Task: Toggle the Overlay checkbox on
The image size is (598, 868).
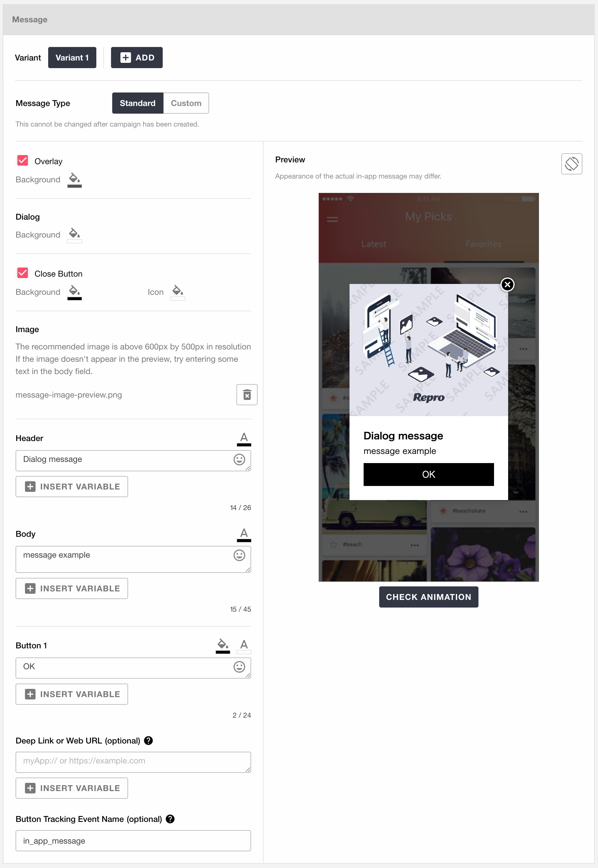Action: point(24,161)
